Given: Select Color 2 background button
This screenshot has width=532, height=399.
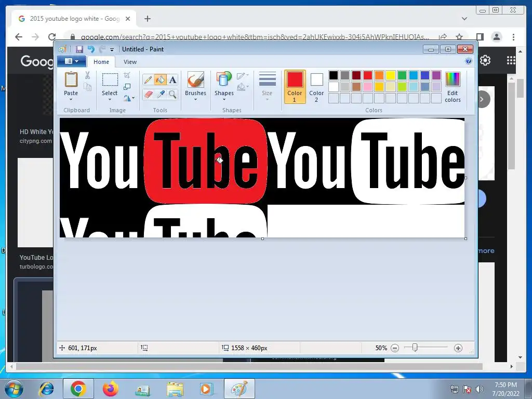Looking at the screenshot, I should click(316, 87).
